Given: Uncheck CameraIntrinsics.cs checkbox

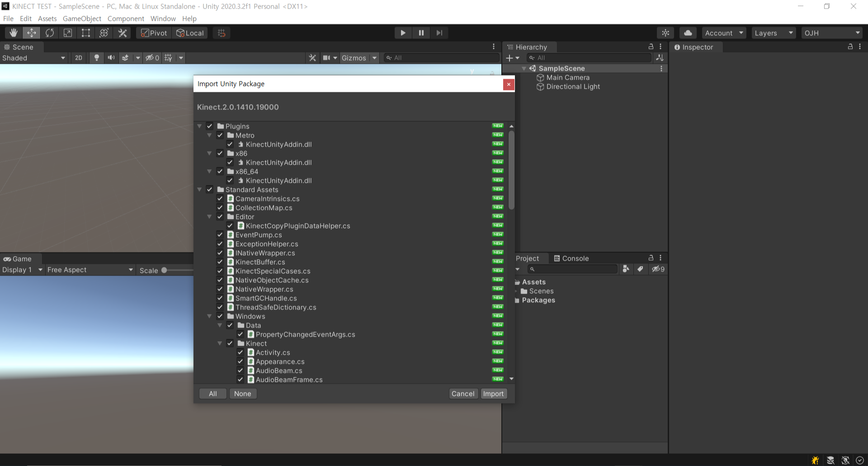Looking at the screenshot, I should (220, 199).
